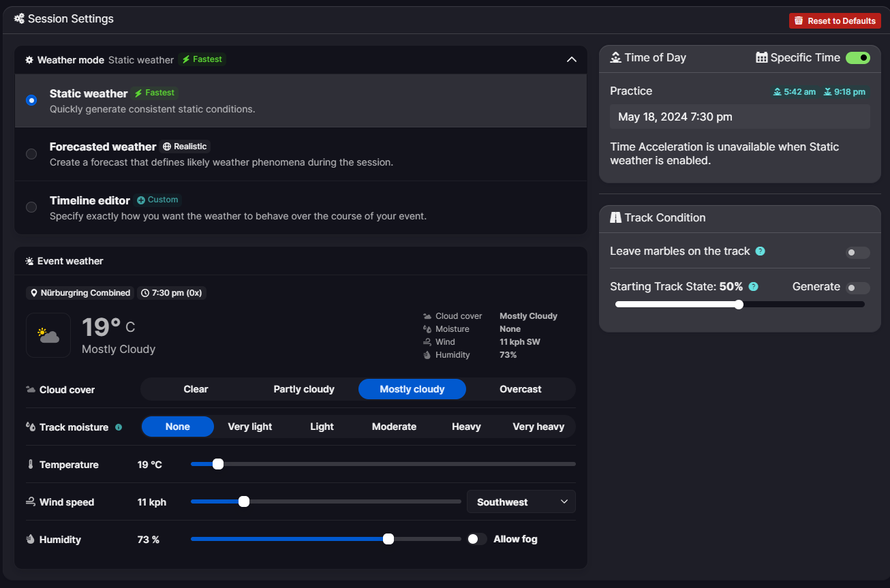Select Heavy track moisture

click(x=466, y=427)
